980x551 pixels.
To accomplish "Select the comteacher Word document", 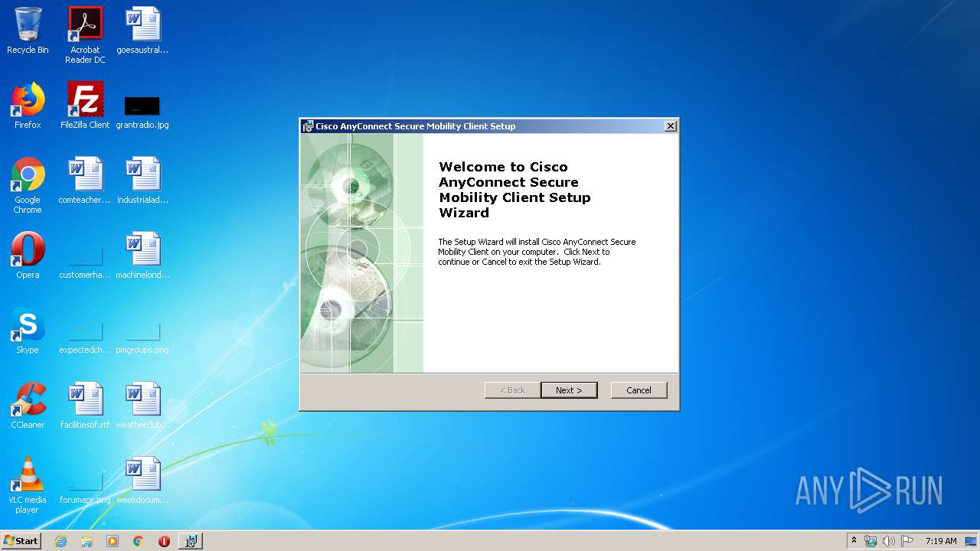I will coord(85,181).
